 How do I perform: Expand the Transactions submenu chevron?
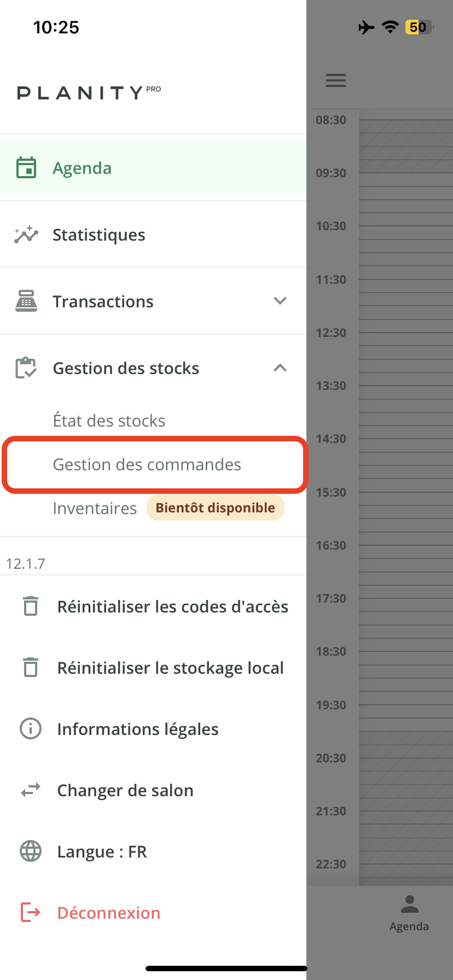[x=280, y=301]
